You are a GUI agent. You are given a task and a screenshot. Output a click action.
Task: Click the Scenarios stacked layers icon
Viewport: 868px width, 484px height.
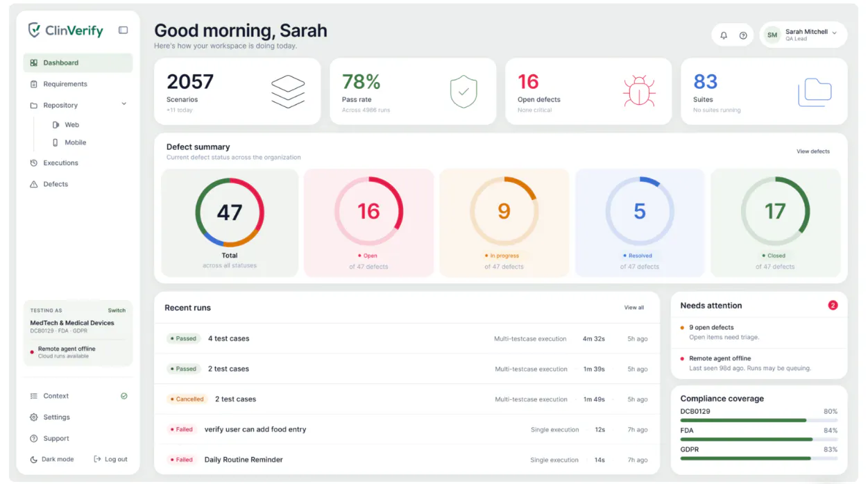point(288,92)
